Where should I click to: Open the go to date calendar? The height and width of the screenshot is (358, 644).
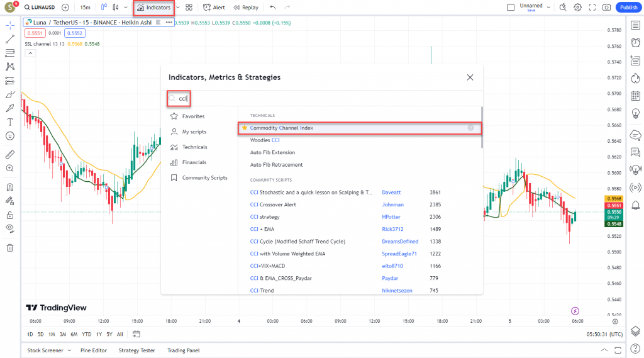tap(136, 335)
